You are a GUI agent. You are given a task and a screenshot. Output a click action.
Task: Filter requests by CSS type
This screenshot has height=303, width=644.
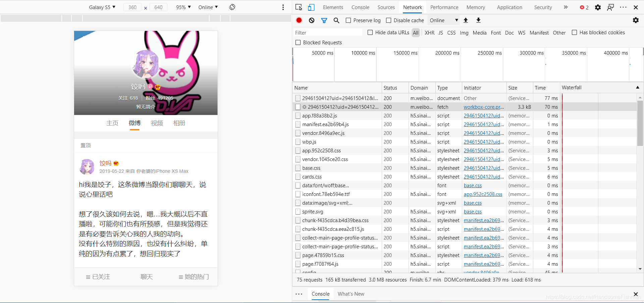451,33
